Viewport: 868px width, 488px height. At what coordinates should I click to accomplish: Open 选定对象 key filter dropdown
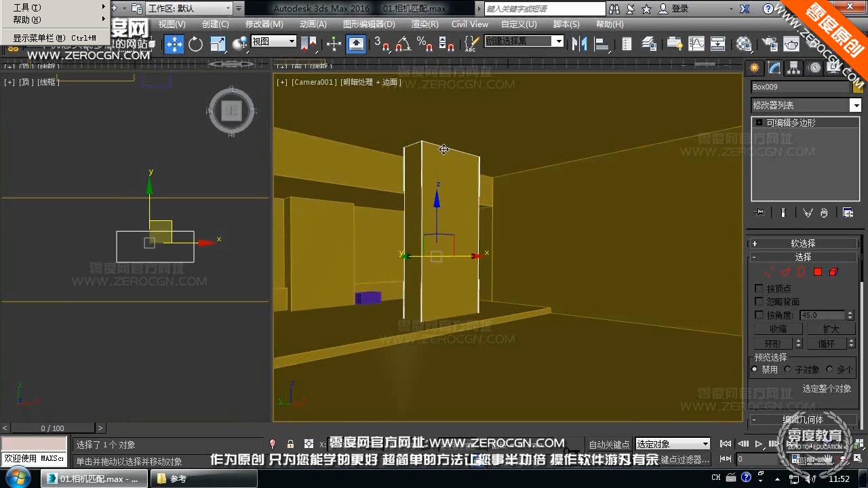point(673,444)
